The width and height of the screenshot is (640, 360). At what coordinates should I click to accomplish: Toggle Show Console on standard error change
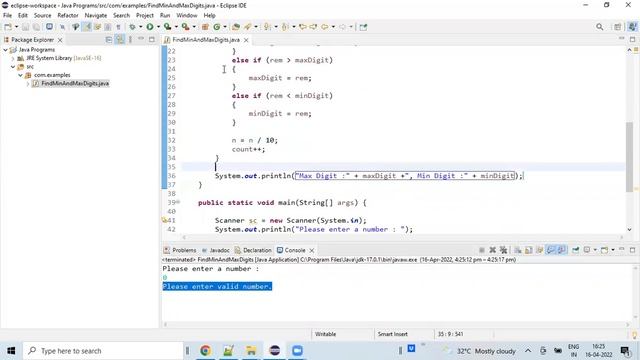coord(562,250)
